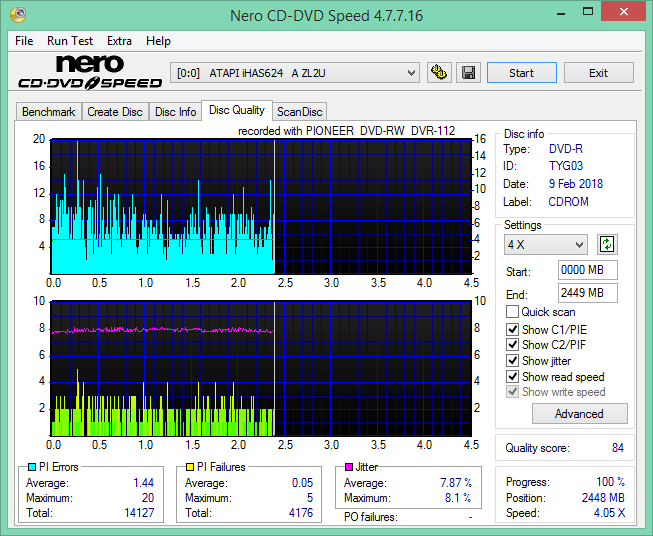The width and height of the screenshot is (653, 536).
Task: Open the Run Test menu
Action: pos(70,41)
